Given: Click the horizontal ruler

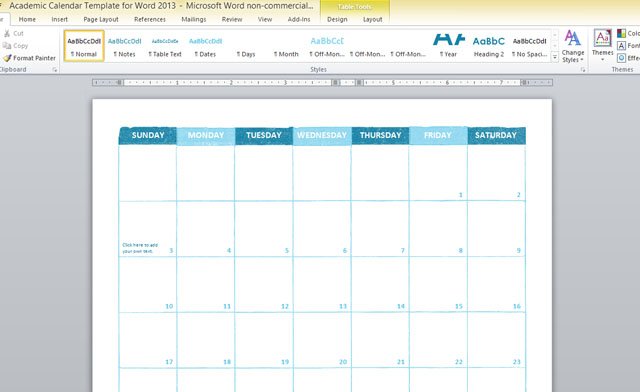Looking at the screenshot, I should point(322,82).
